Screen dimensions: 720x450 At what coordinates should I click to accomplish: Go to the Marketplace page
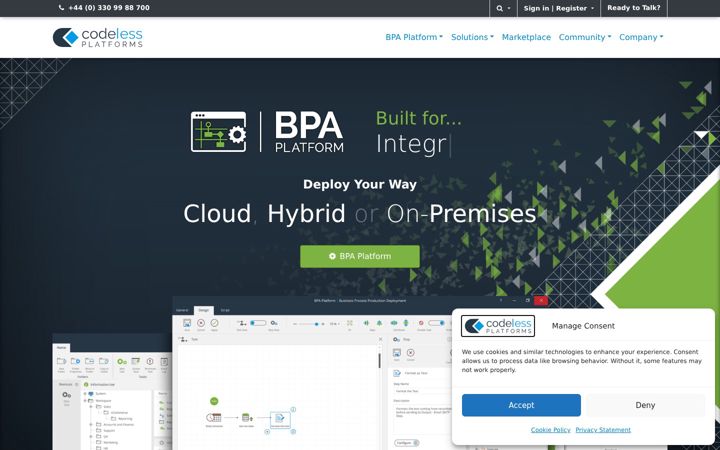(x=526, y=37)
